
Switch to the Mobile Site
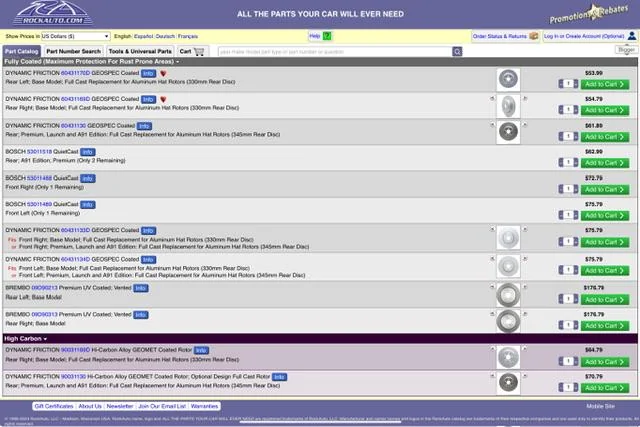point(600,406)
